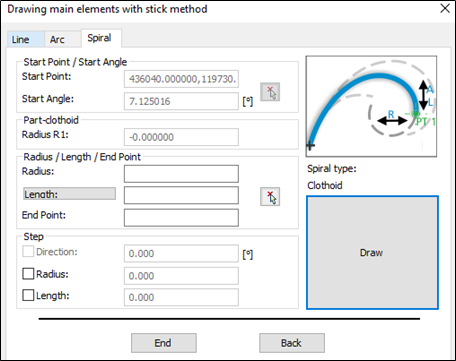
Task: Click the 'Clothoid' spiral type text
Action: (x=325, y=185)
